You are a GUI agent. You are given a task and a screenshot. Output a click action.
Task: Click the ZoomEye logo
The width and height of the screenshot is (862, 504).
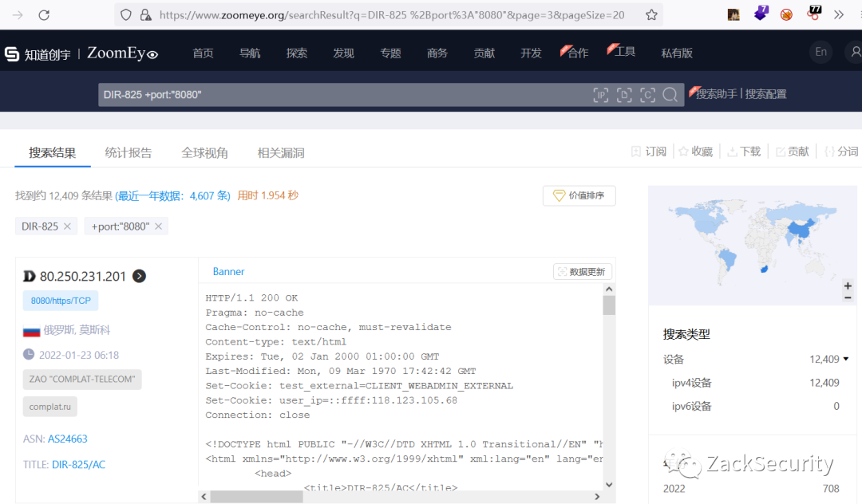point(122,53)
